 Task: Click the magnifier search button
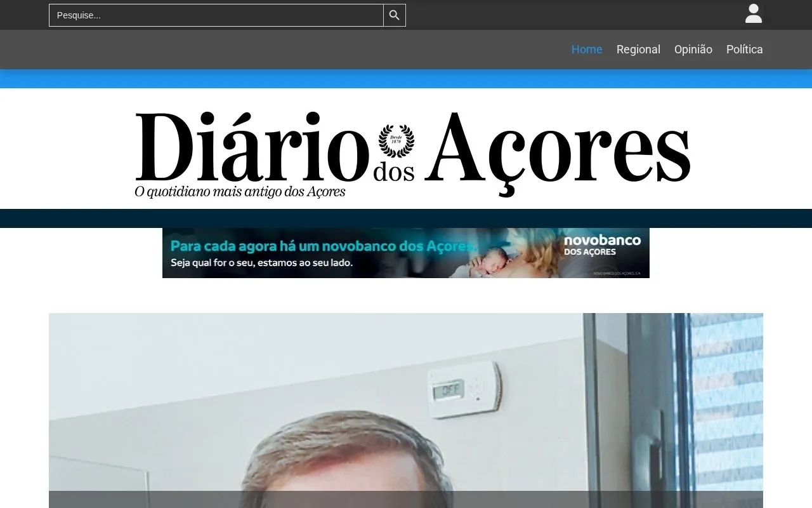395,15
